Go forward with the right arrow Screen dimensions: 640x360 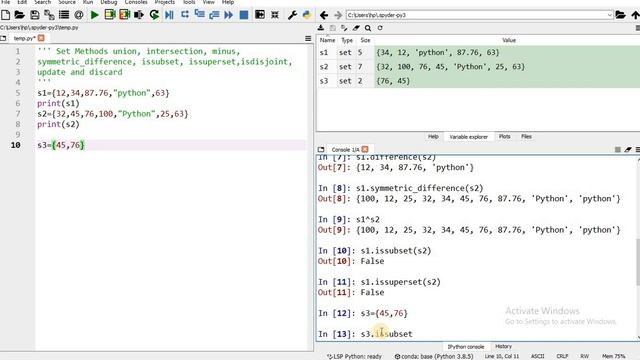coord(338,15)
